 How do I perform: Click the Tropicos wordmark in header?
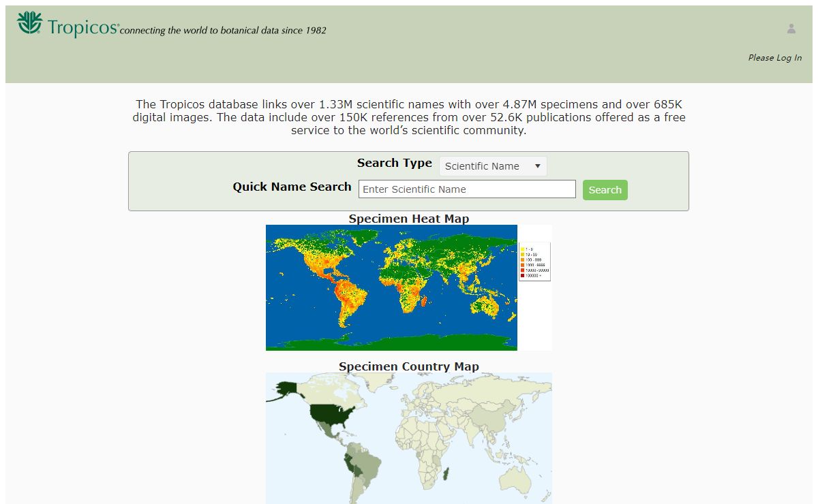(83, 28)
